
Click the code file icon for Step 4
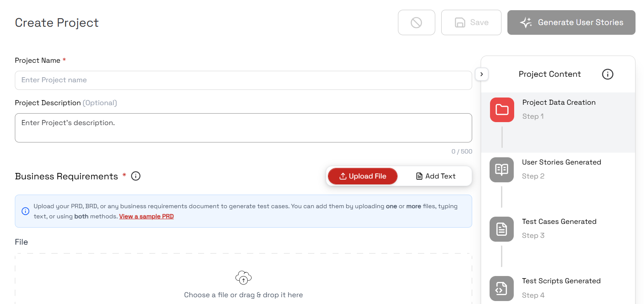[x=502, y=288]
